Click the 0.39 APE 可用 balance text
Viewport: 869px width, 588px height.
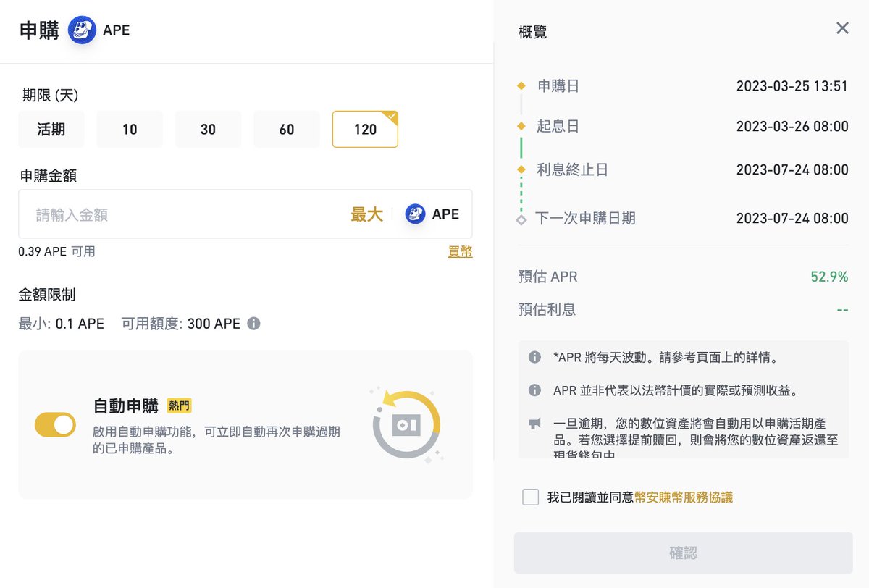[56, 251]
